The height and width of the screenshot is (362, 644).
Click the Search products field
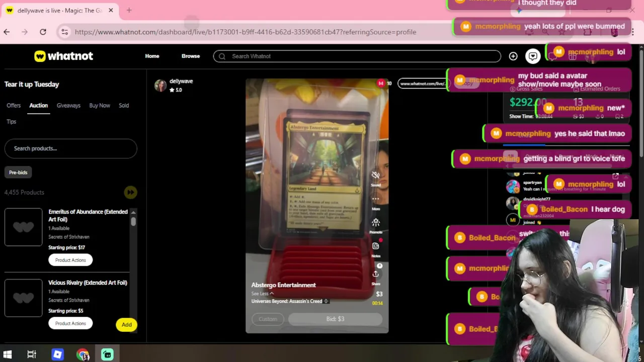(x=70, y=148)
